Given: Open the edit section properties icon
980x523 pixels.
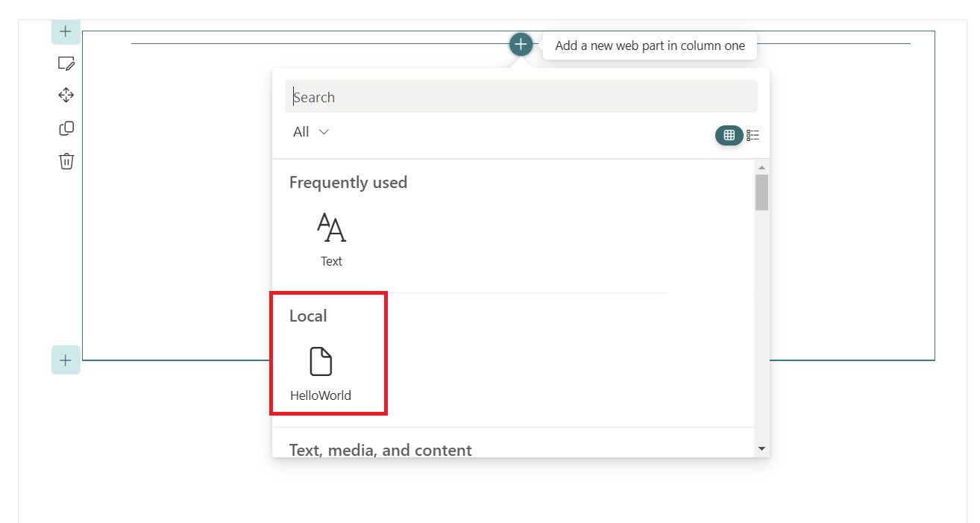Looking at the screenshot, I should [x=66, y=63].
